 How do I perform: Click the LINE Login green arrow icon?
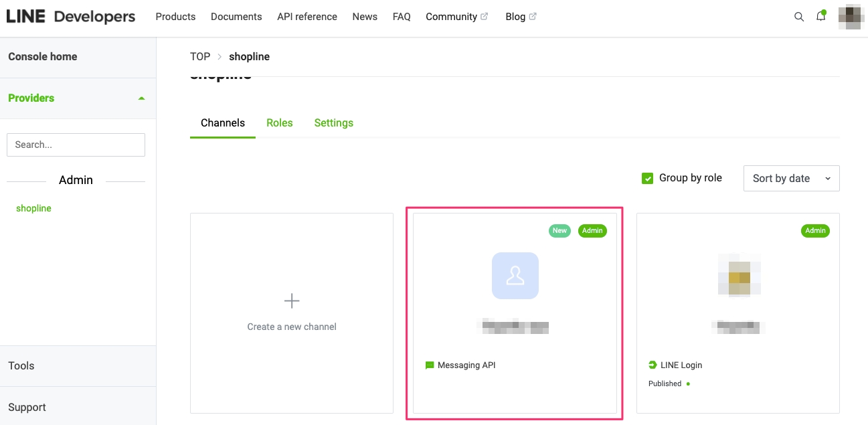click(x=653, y=365)
